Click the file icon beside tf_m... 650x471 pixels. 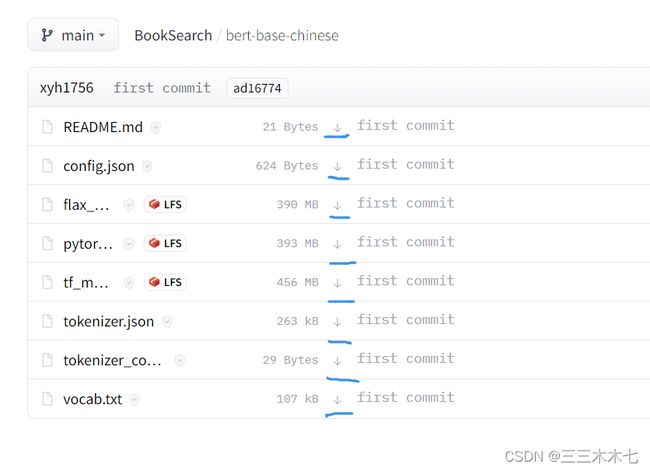pos(47,282)
